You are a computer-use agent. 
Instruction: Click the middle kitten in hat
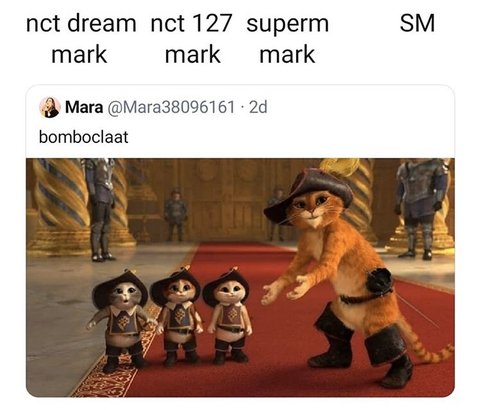click(x=177, y=315)
